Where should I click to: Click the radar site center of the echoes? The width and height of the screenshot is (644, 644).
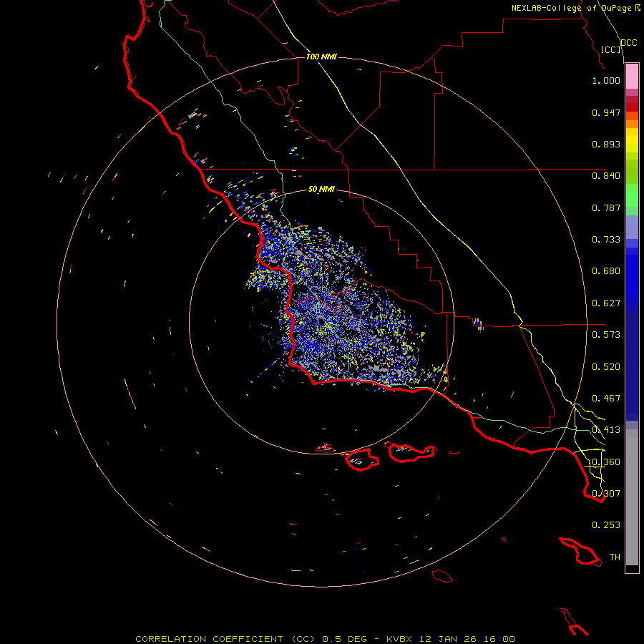321,323
